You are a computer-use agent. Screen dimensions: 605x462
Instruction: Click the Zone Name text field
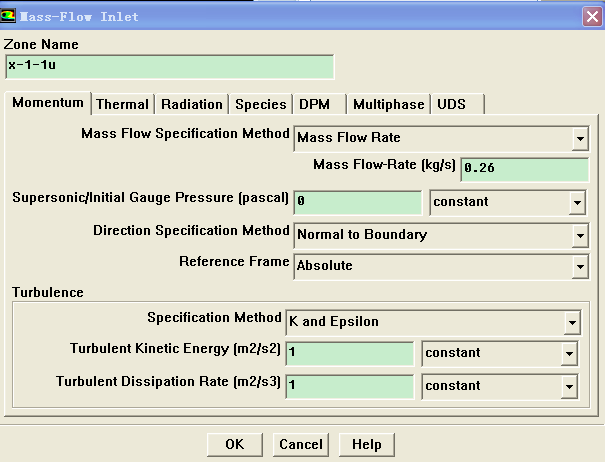[168, 66]
